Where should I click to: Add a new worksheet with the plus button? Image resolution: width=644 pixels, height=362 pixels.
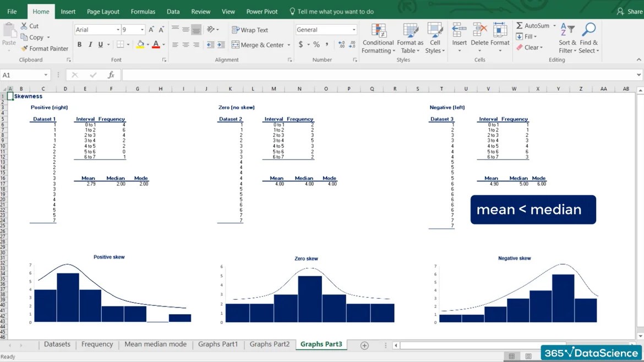coord(364,344)
